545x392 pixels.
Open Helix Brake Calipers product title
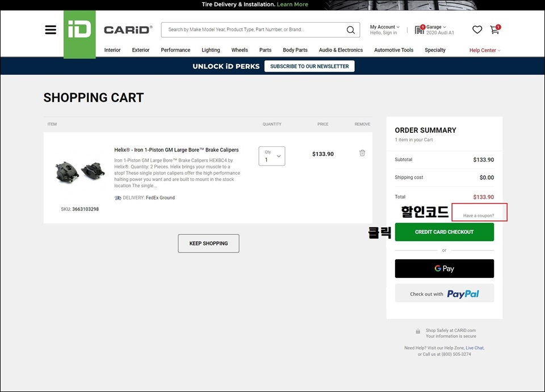point(176,150)
